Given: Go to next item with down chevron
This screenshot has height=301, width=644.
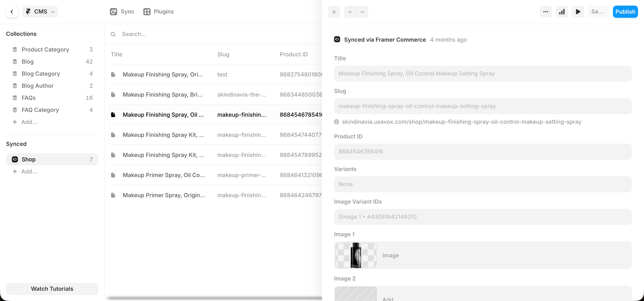Looking at the screenshot, I should tap(362, 12).
